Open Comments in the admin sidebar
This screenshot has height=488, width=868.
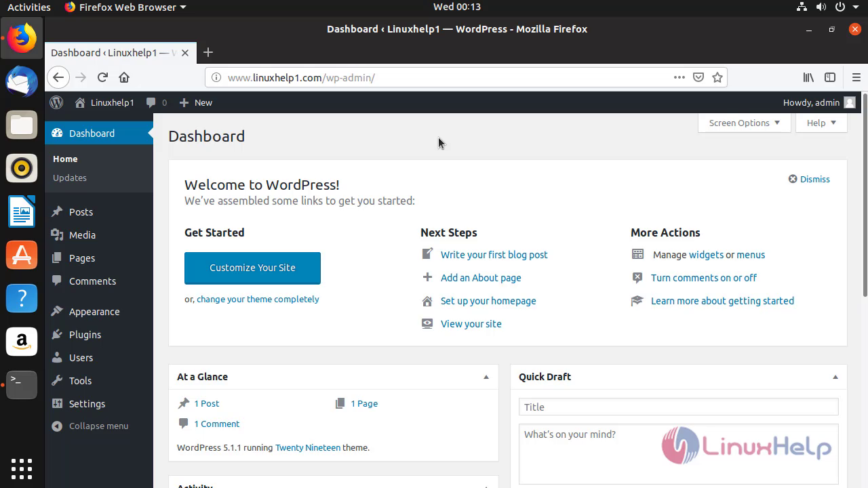(99, 281)
